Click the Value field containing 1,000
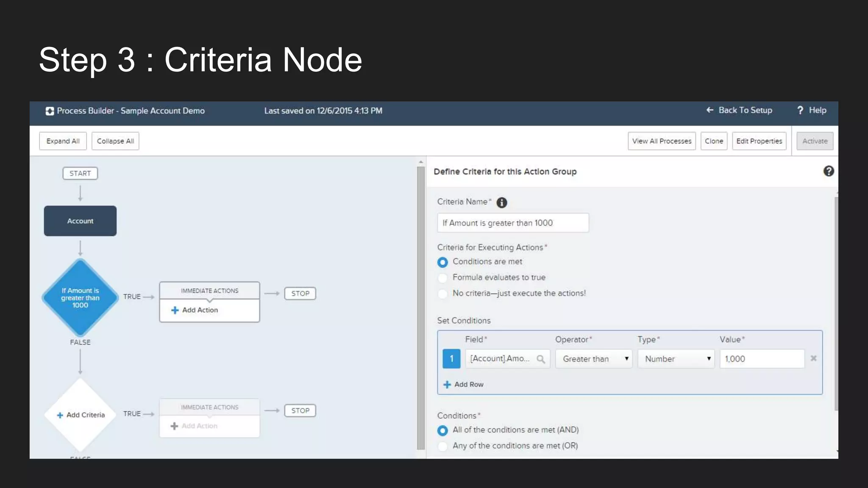Screen dimensions: 868x488 (x=762, y=359)
